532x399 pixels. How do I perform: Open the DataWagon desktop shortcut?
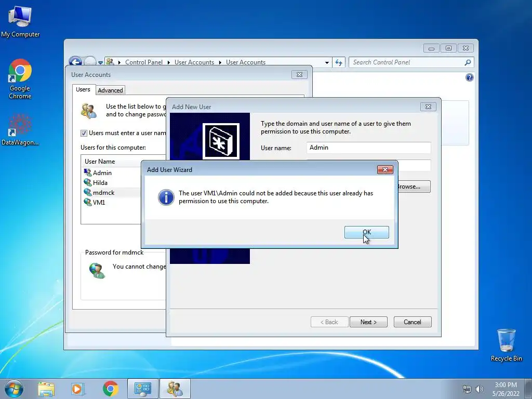tap(20, 130)
